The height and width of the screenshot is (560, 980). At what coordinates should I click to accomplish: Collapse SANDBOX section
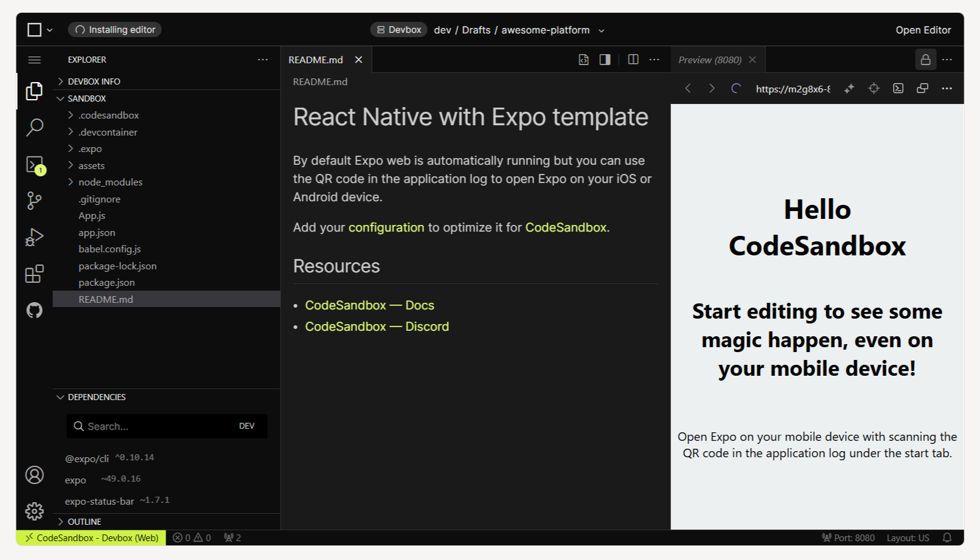pos(167,99)
